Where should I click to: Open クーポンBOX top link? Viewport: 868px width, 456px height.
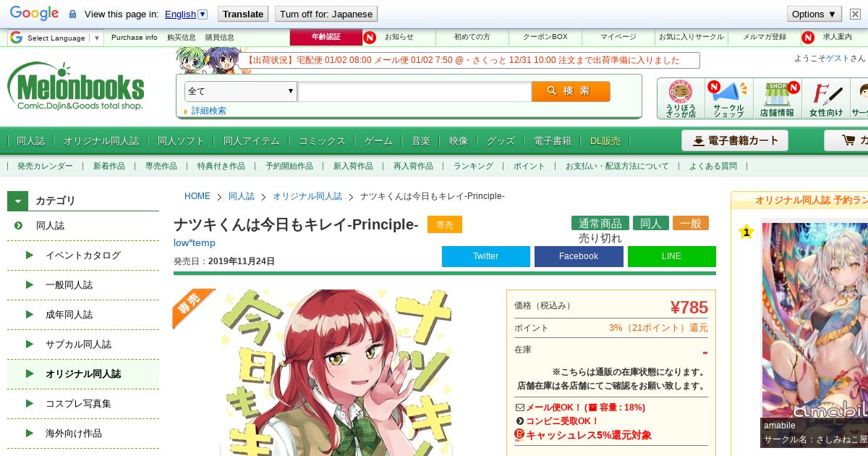tap(545, 37)
